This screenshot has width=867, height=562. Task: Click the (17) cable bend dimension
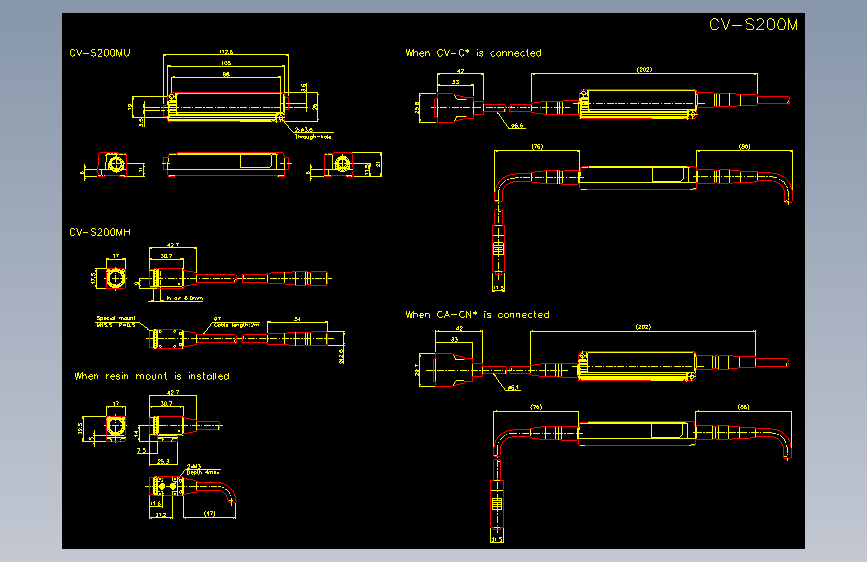pos(210,514)
